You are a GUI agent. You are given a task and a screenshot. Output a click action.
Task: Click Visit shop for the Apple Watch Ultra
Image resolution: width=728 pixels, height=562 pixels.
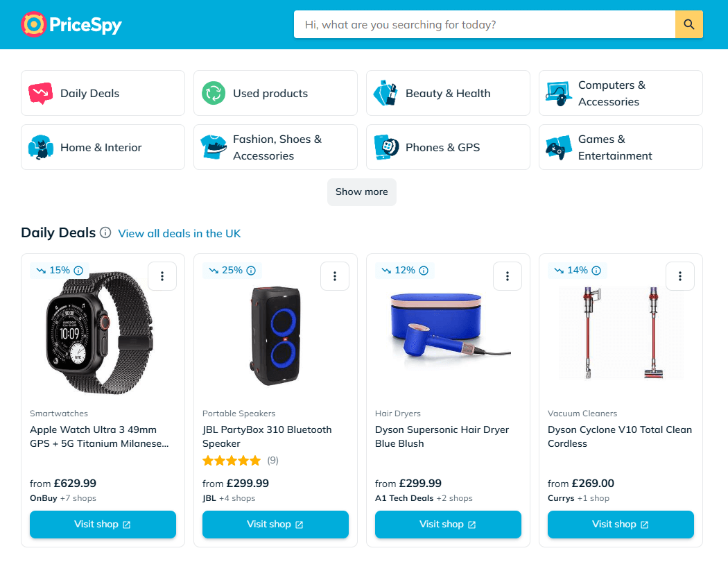(103, 525)
